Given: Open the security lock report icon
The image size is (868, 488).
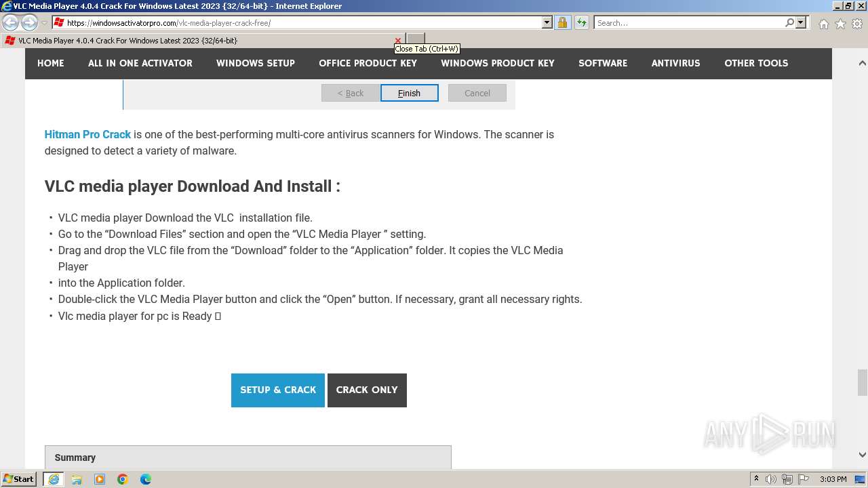Looking at the screenshot, I should tap(562, 23).
